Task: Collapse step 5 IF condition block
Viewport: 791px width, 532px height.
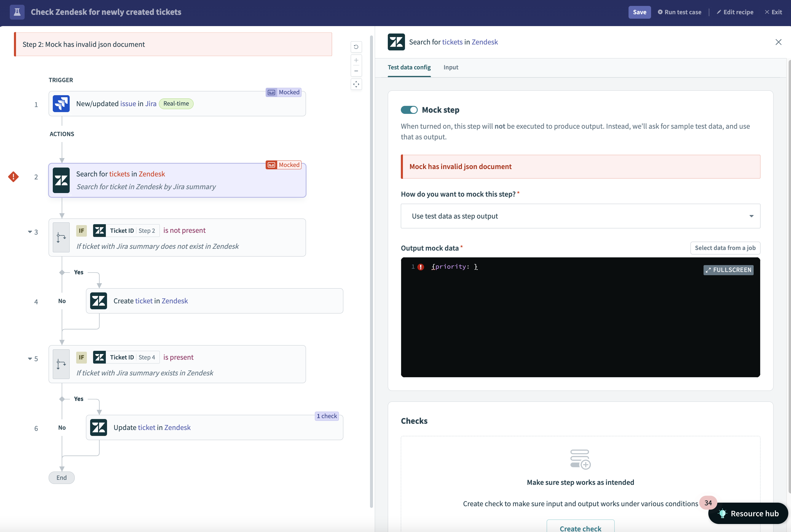Action: tap(30, 359)
